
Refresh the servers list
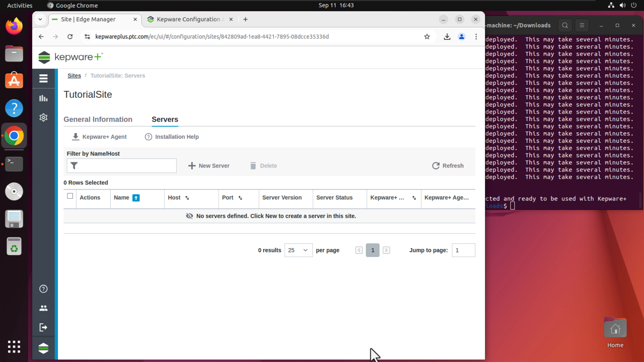coord(448,166)
